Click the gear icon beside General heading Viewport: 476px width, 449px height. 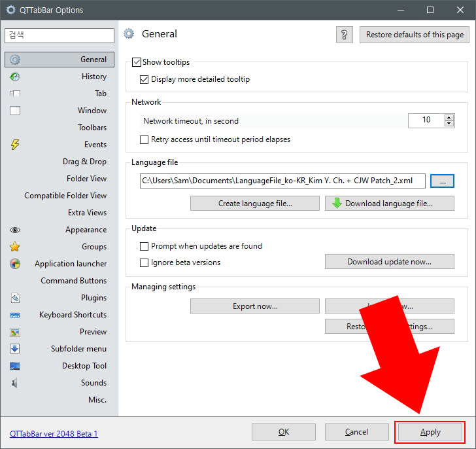(129, 34)
